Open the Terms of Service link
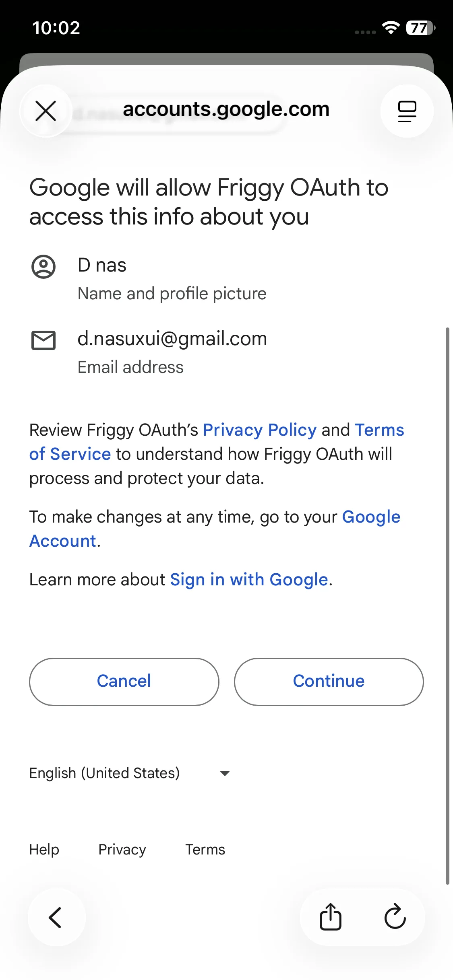Screen dimensions: 453x980 tap(70, 454)
